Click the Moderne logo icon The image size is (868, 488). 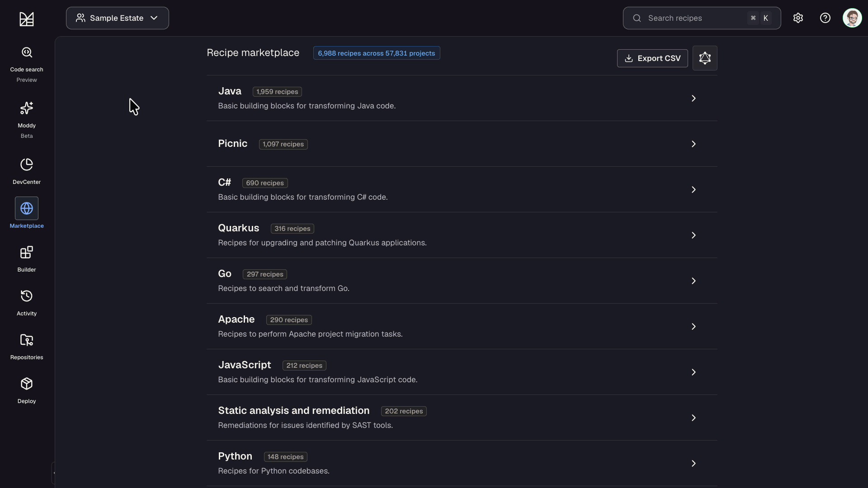click(x=27, y=19)
